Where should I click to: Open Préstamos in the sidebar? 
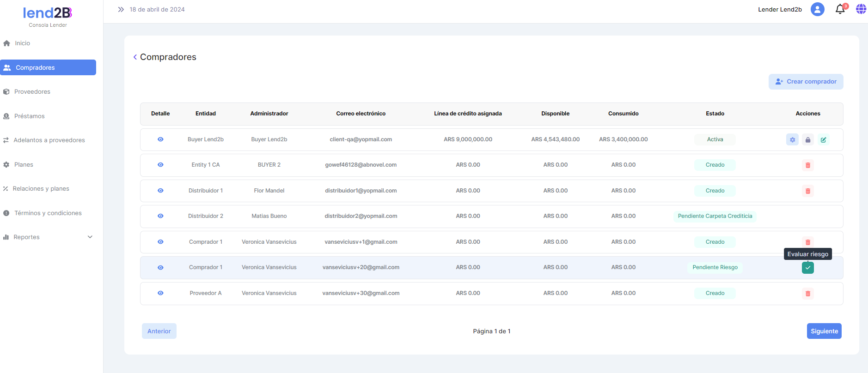(30, 116)
